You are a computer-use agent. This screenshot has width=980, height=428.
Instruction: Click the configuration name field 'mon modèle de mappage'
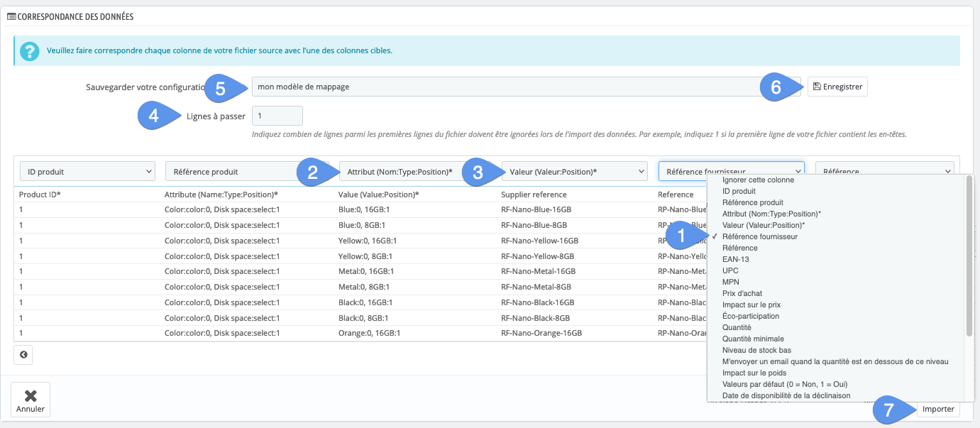pyautogui.click(x=526, y=87)
